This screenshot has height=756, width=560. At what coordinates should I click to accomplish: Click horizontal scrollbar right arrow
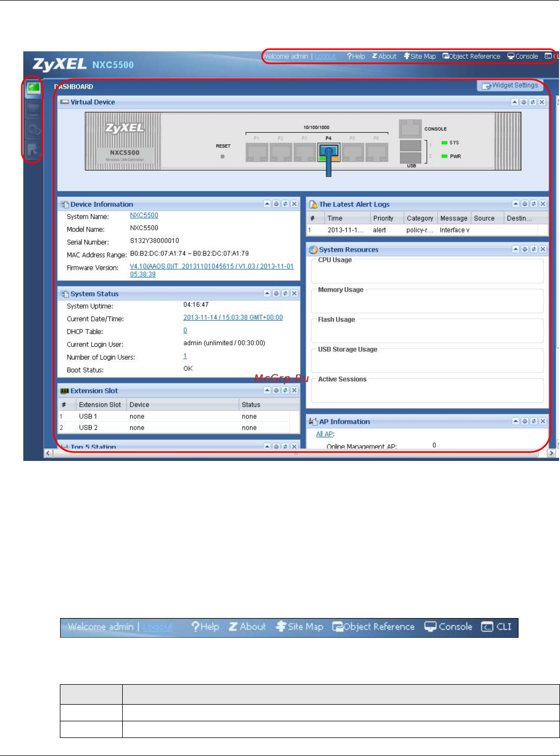551,453
